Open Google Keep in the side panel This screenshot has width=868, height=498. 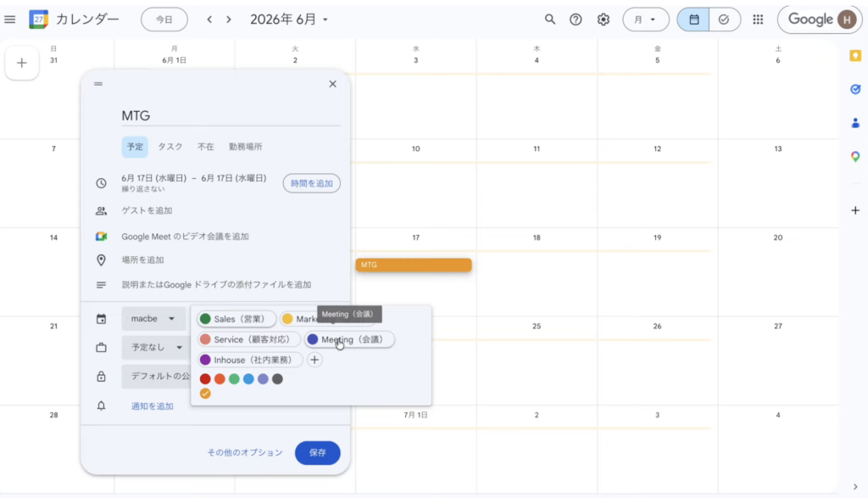(x=855, y=56)
